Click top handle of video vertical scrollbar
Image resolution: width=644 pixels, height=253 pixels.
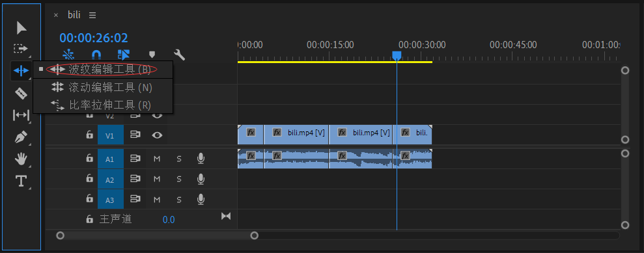pyautogui.click(x=625, y=70)
